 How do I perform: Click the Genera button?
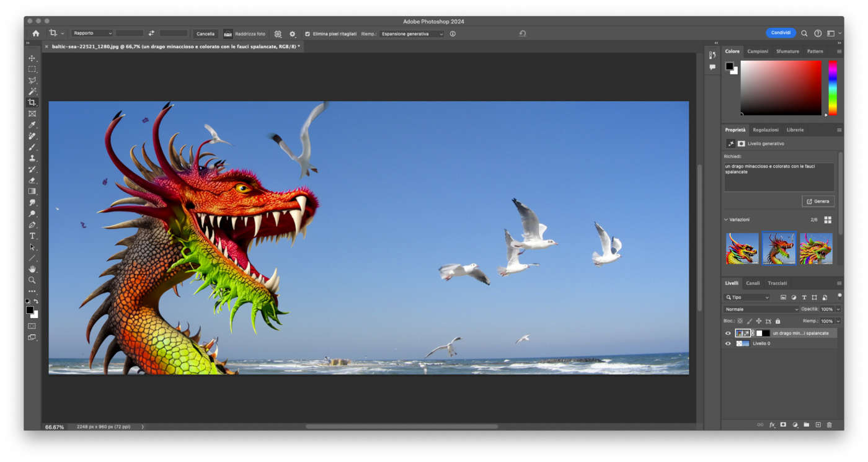[818, 202]
